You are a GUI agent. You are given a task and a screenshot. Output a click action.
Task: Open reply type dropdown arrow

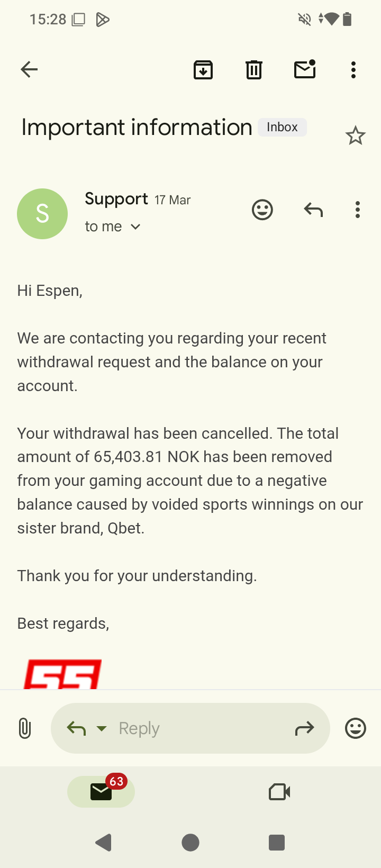tap(102, 729)
